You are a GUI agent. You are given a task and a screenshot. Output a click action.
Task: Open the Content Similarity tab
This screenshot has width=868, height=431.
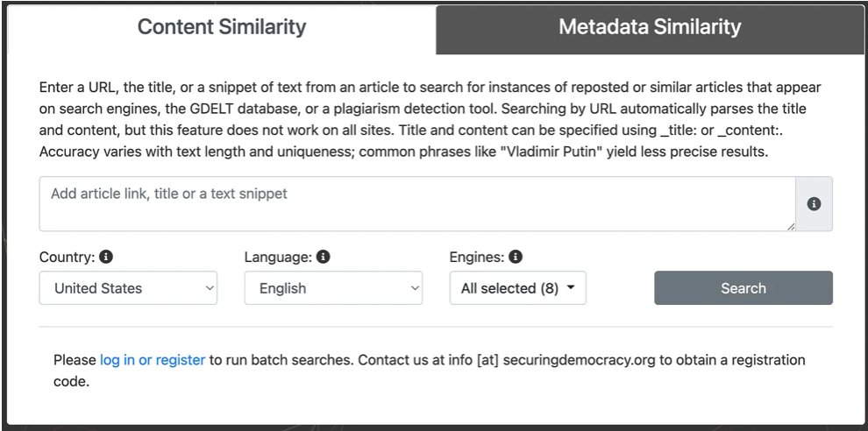point(222,27)
